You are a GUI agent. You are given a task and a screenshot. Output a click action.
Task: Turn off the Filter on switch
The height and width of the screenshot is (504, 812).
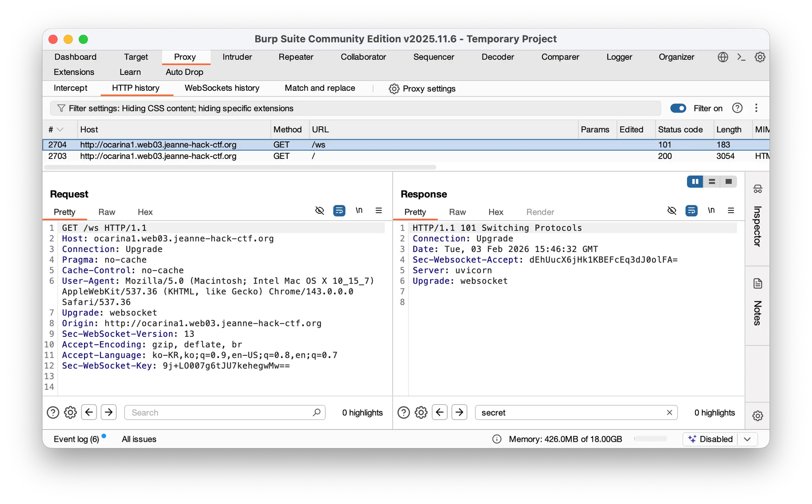(x=678, y=108)
